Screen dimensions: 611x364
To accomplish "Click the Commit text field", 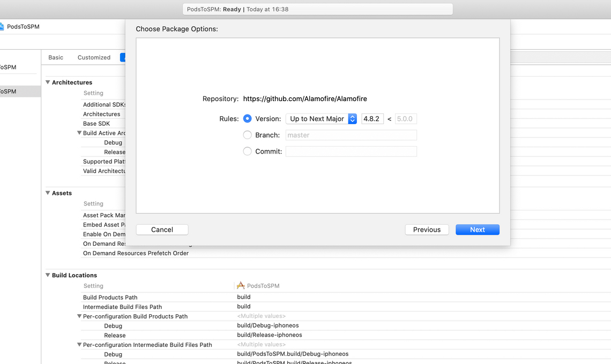I will pos(351,151).
